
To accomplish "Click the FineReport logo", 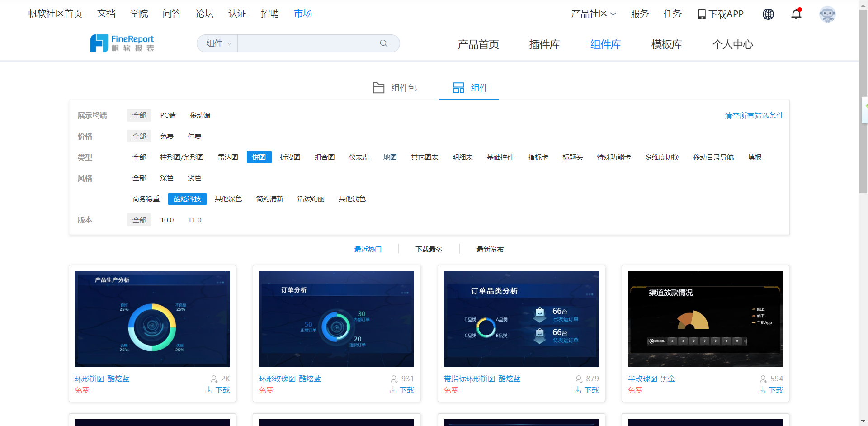I will coord(122,43).
